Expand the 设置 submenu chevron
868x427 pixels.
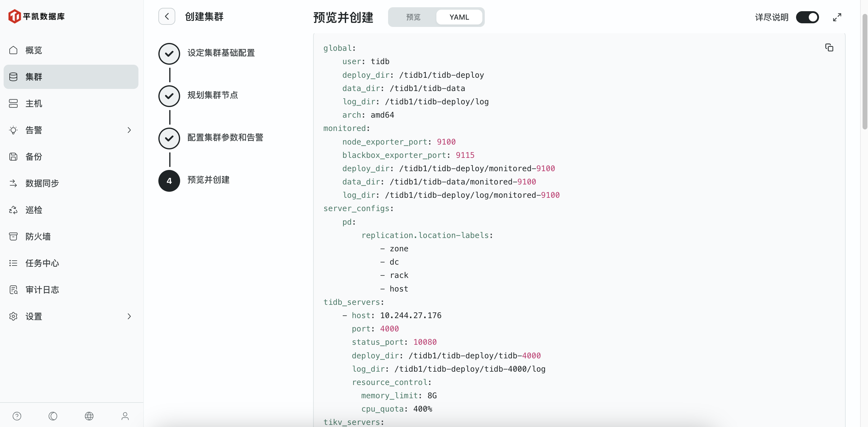tap(129, 316)
